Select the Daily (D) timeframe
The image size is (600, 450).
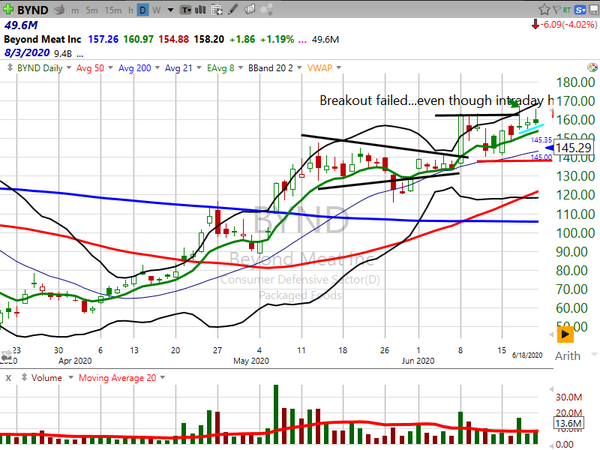pos(143,11)
